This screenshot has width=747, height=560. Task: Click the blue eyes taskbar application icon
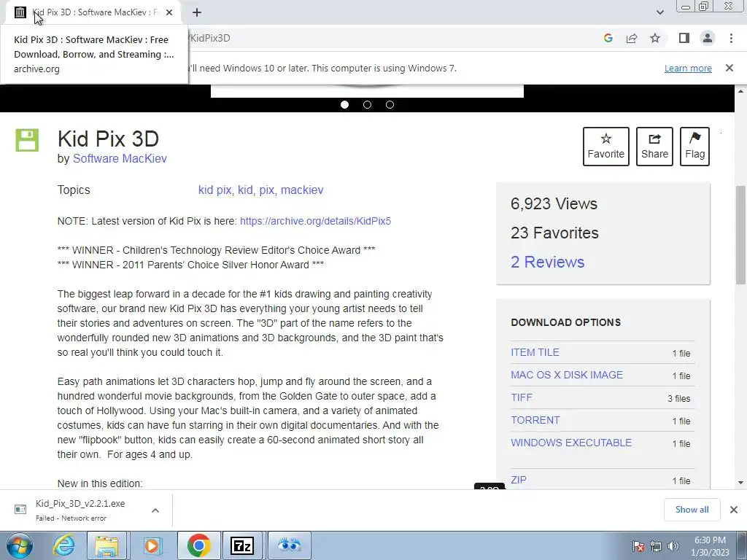289,545
